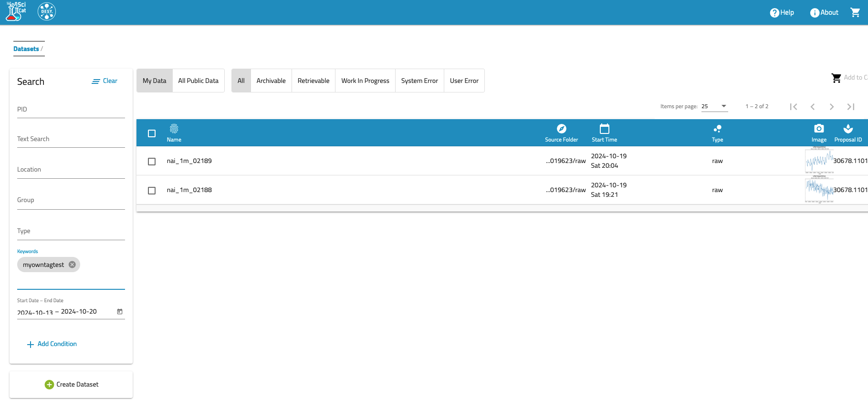The width and height of the screenshot is (868, 408).
Task: Check the box for nai_1m_02188
Action: pyautogui.click(x=152, y=191)
